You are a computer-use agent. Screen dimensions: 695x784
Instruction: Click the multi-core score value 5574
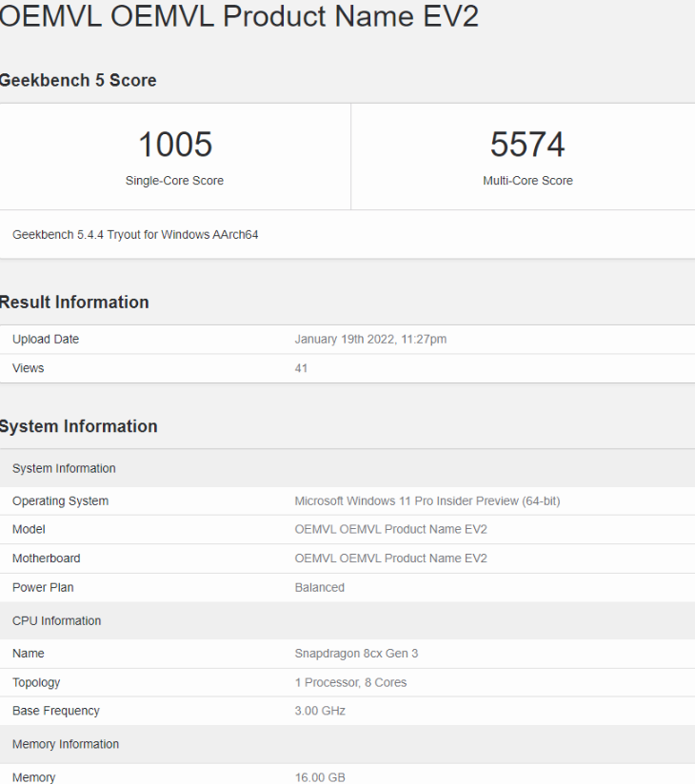click(527, 145)
